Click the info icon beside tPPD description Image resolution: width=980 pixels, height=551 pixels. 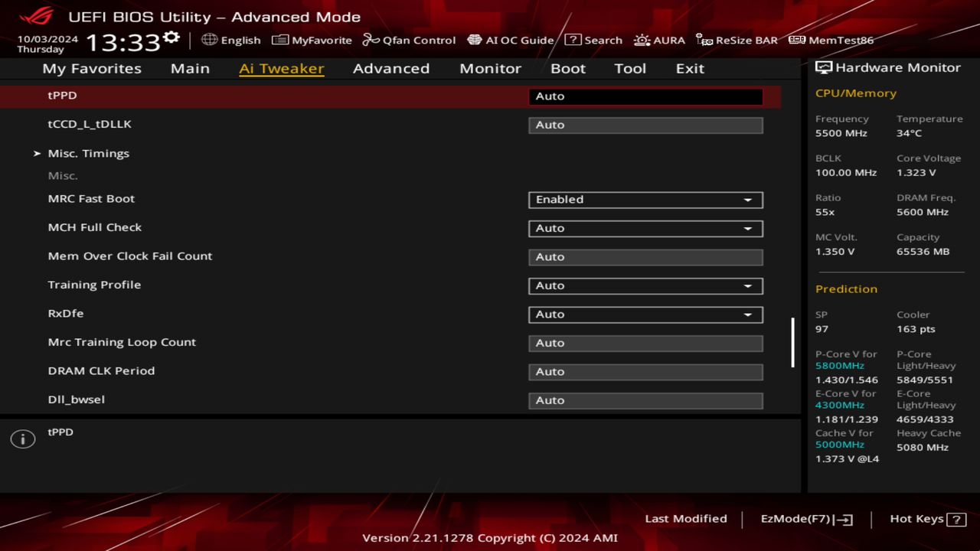23,439
